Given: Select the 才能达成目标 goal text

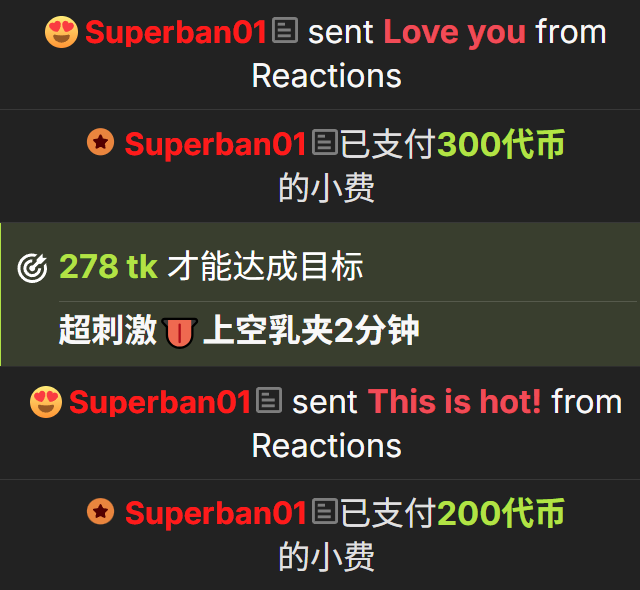Looking at the screenshot, I should pos(265,267).
